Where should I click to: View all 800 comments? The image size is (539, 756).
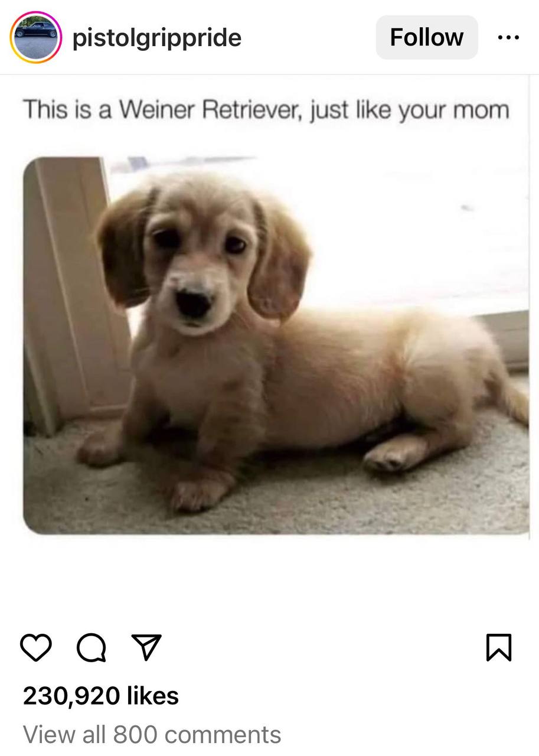[152, 734]
